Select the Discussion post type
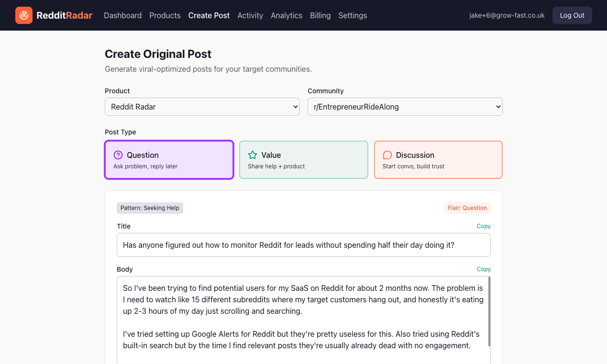 [x=438, y=159]
